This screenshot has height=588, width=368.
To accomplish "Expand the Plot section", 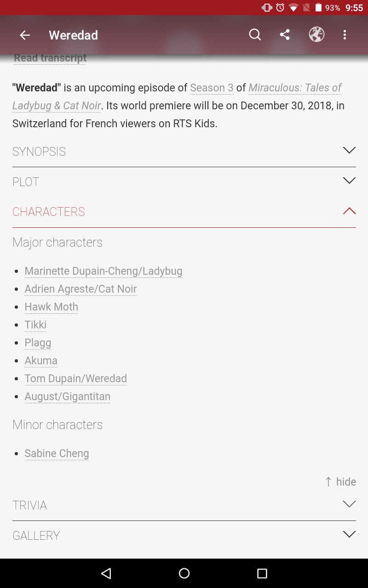I will tap(184, 182).
